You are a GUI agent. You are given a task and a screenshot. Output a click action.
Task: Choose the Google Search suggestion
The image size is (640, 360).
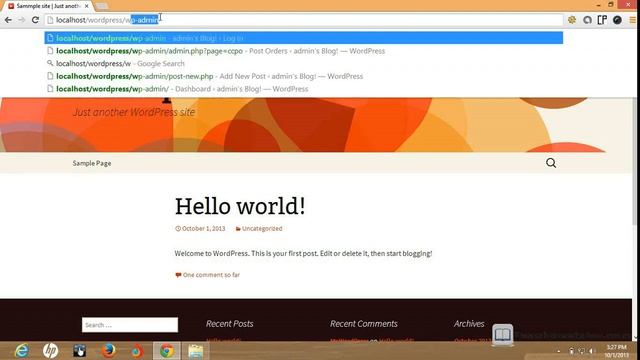304,64
